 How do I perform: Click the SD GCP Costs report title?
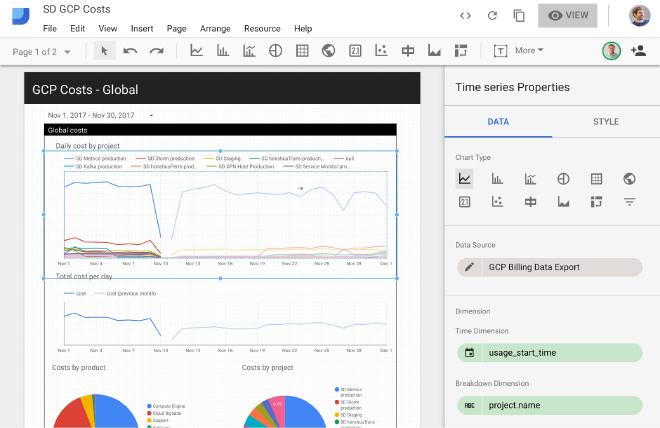[x=77, y=9]
